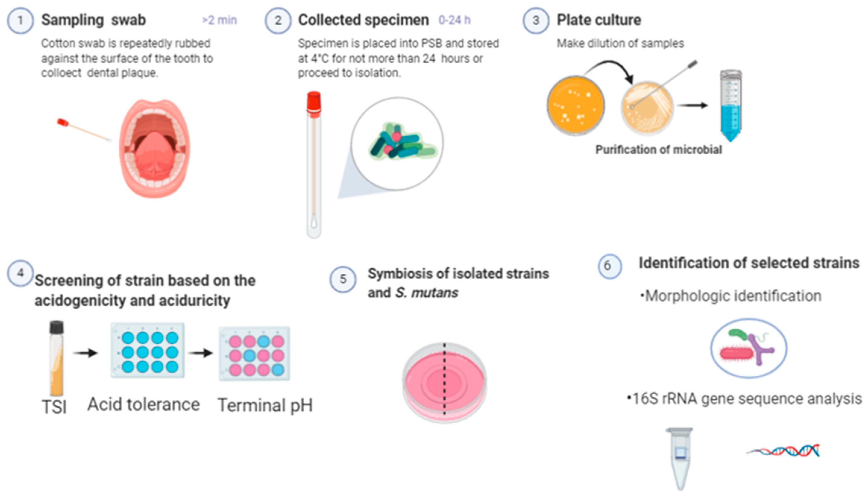The width and height of the screenshot is (868, 499).
Task: Click the open mouth illustration
Action: click(x=155, y=148)
